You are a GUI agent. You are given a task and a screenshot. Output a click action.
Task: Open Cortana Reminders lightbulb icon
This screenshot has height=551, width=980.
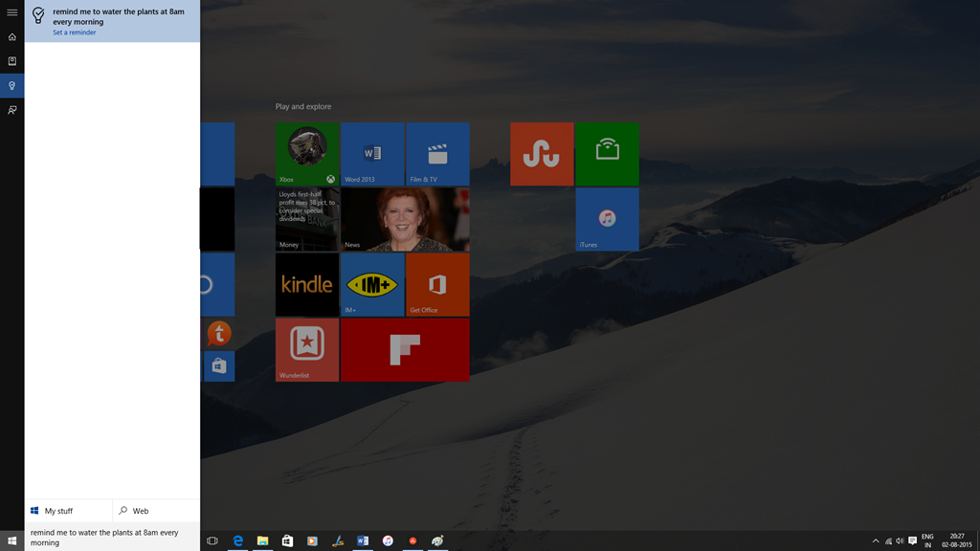[x=11, y=85]
